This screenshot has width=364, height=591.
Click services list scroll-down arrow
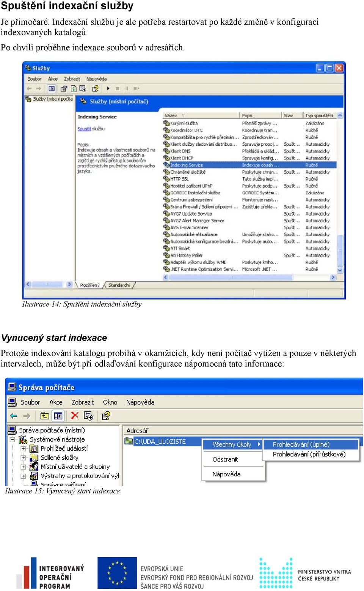click(x=340, y=270)
